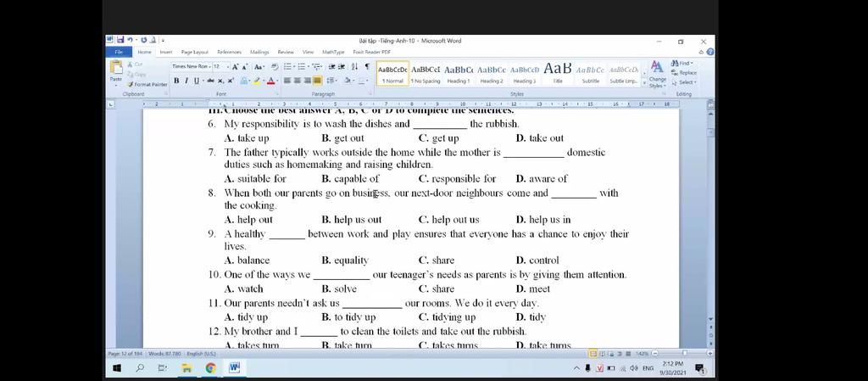868x381 pixels.
Task: Expand bullets list dropdown
Action: tap(294, 67)
